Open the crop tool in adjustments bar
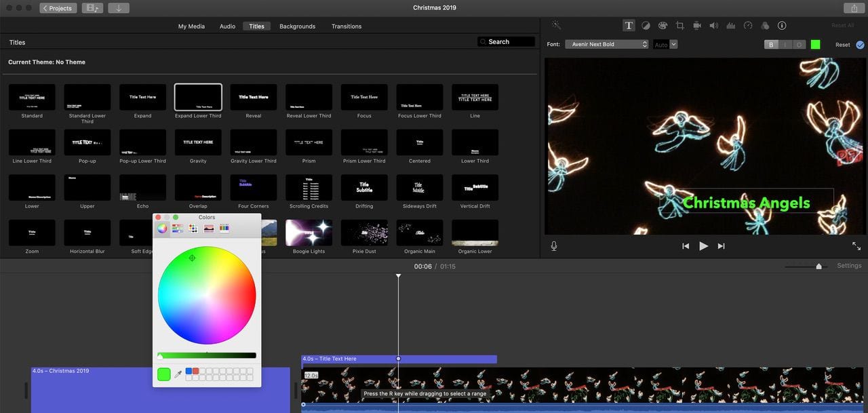Viewport: 868px width, 413px height. click(x=679, y=26)
